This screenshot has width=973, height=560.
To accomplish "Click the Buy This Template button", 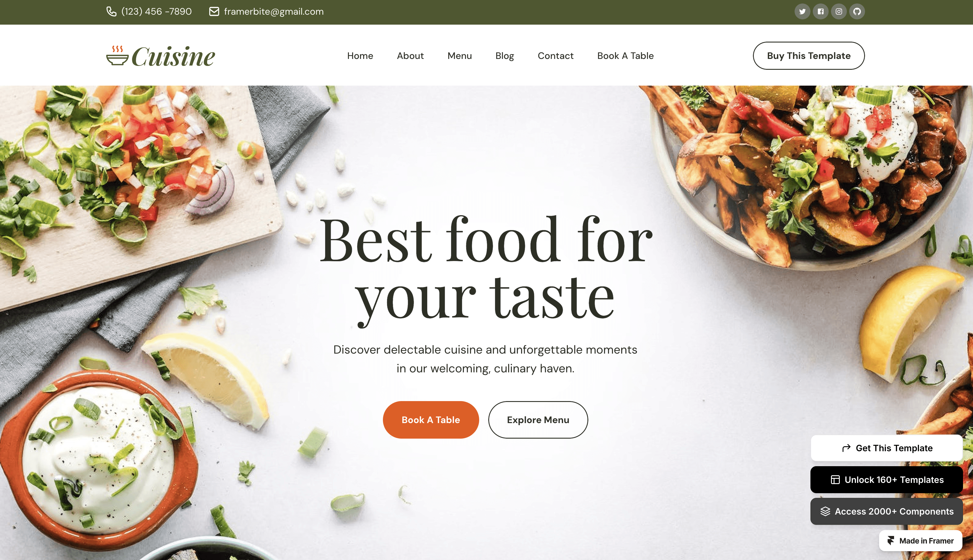I will tap(809, 56).
